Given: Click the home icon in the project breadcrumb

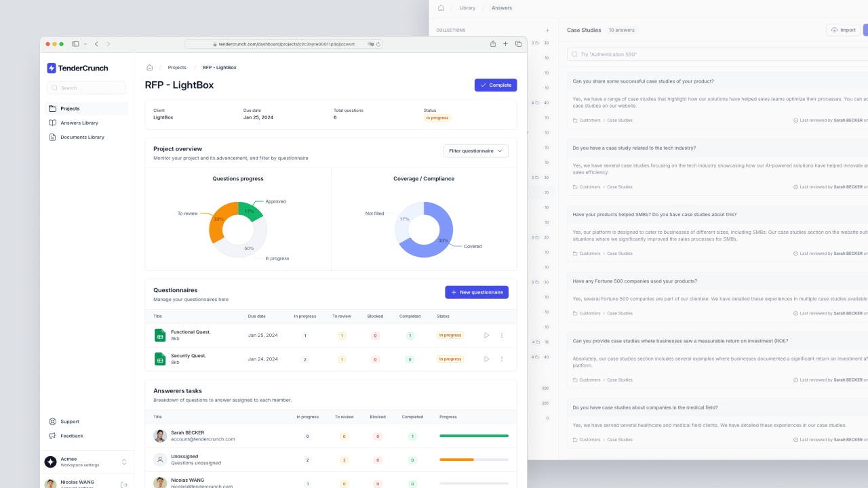Looking at the screenshot, I should (x=149, y=67).
